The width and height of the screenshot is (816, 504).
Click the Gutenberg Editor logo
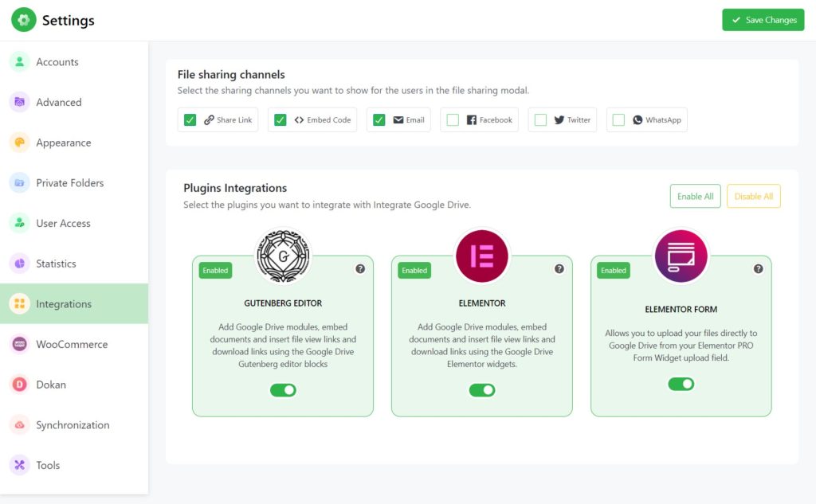[x=283, y=256]
